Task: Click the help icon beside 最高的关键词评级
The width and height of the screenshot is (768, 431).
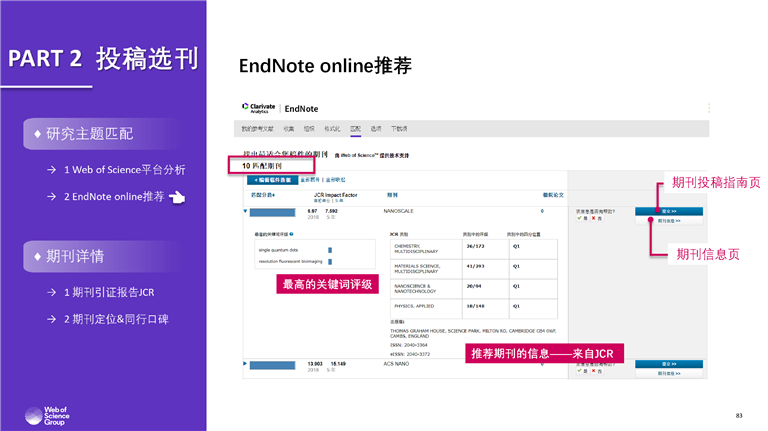Action: tap(291, 234)
